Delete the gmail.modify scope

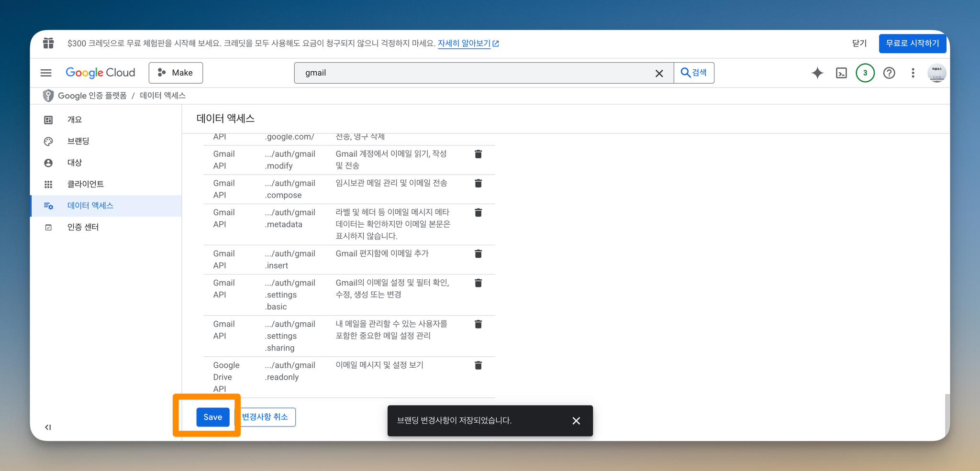(478, 154)
